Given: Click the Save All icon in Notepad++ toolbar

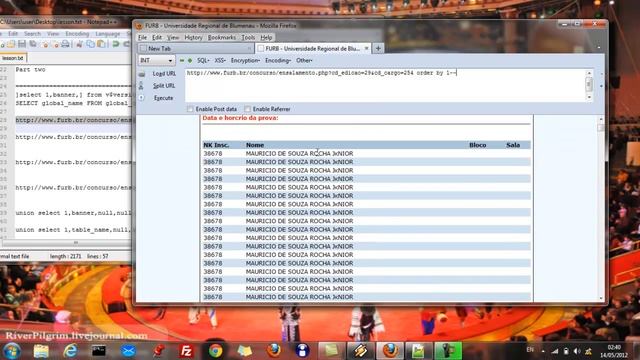Looking at the screenshot, I should [x=33, y=44].
